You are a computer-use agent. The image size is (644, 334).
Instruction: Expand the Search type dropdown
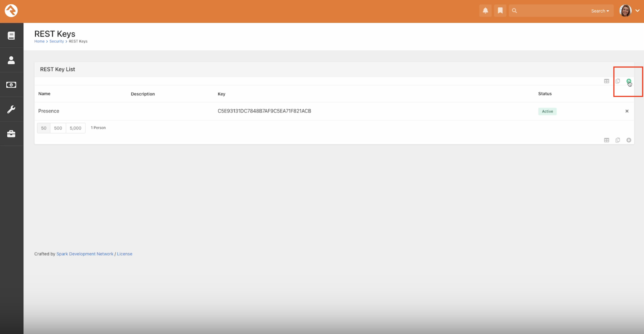point(600,11)
